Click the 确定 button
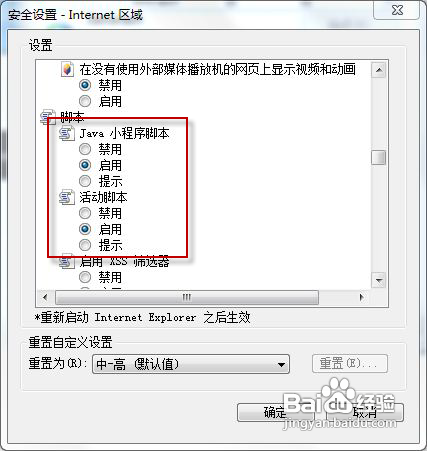Image resolution: width=427 pixels, height=451 pixels. (x=276, y=413)
